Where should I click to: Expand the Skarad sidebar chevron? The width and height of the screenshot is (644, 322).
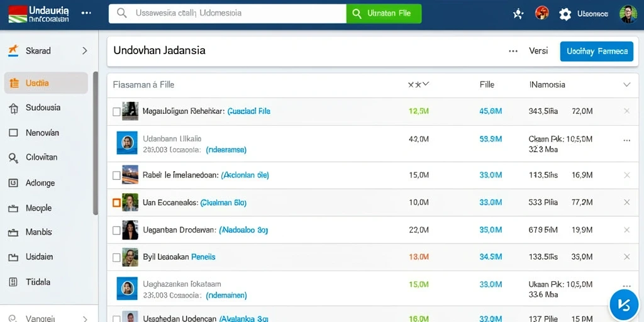click(x=85, y=50)
